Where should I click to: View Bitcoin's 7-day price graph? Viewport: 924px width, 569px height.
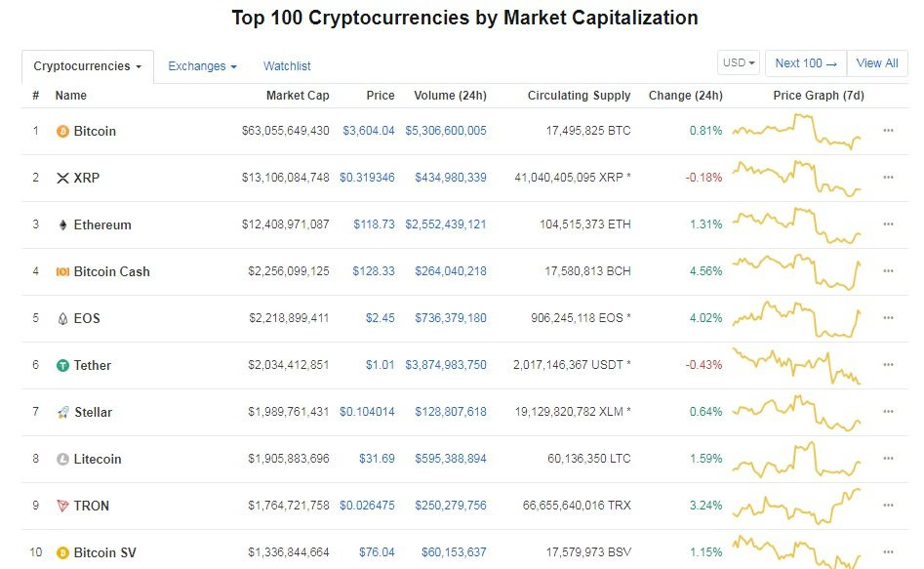click(x=796, y=131)
